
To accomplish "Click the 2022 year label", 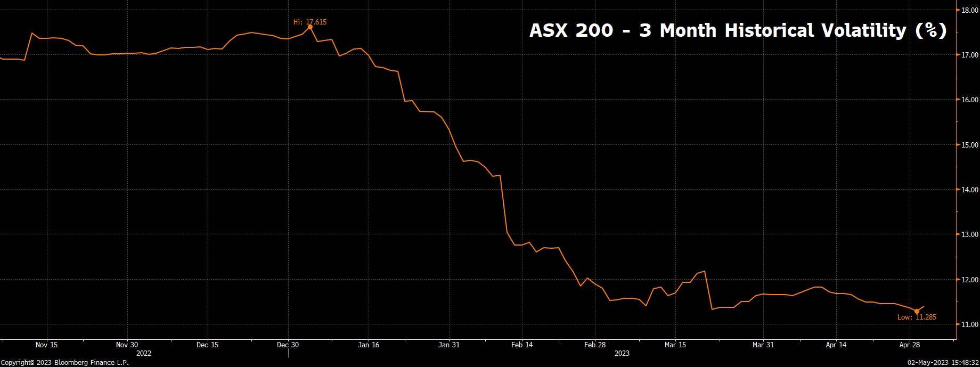I will (x=144, y=353).
